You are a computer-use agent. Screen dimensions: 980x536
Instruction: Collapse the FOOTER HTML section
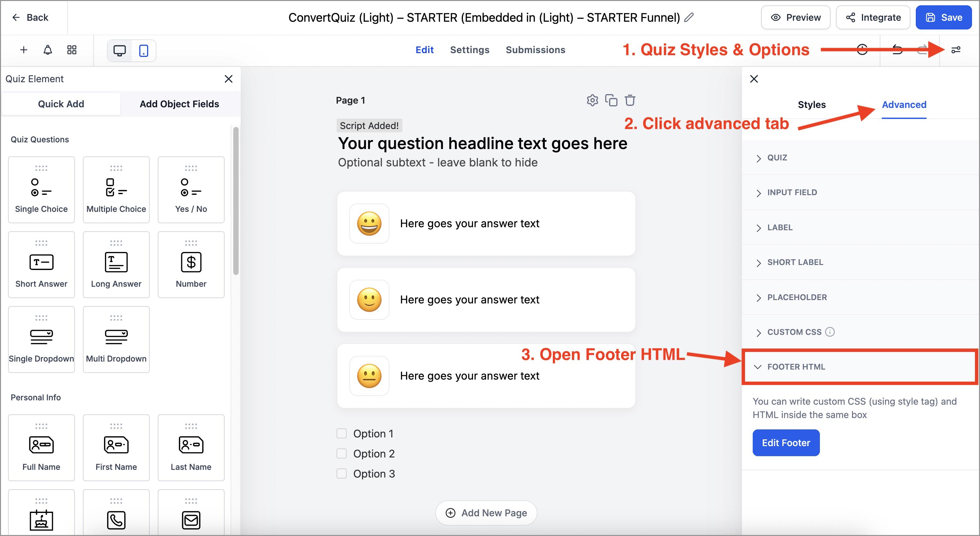click(796, 367)
